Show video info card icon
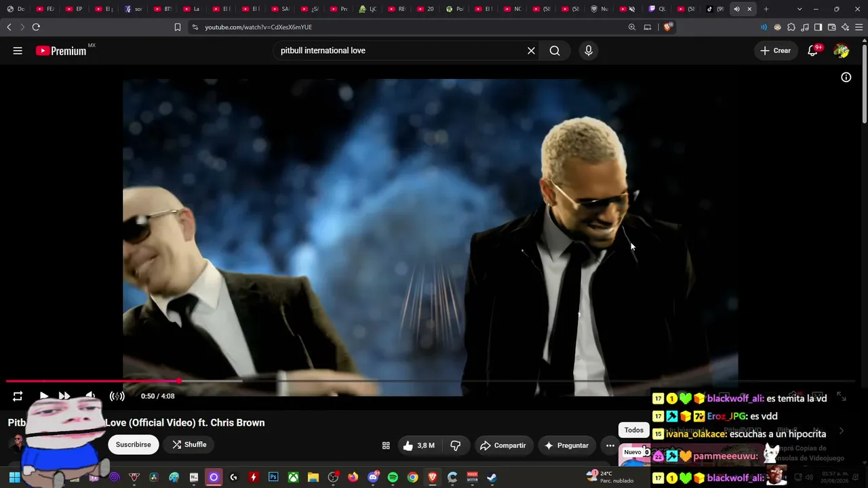 (x=846, y=77)
